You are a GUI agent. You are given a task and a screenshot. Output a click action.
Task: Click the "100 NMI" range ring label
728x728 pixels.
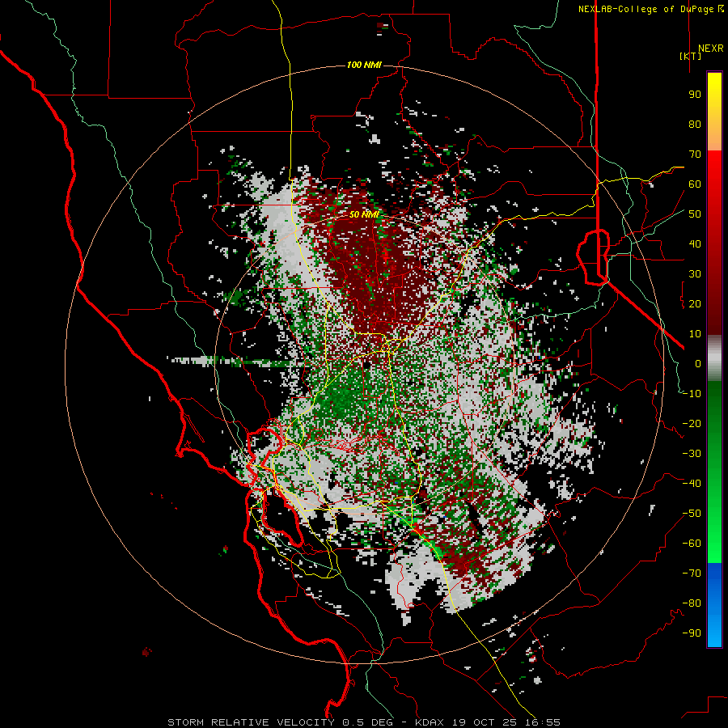[364, 65]
